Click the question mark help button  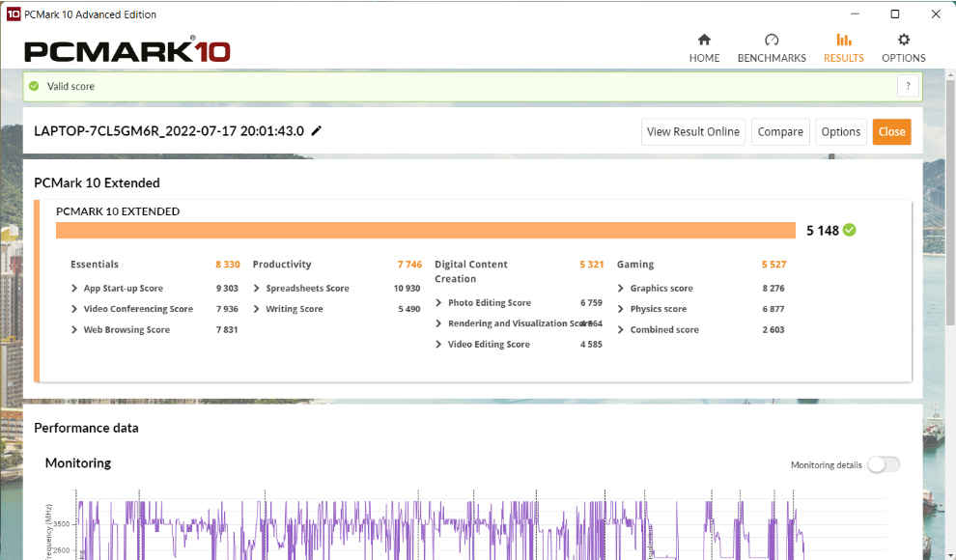pos(908,86)
